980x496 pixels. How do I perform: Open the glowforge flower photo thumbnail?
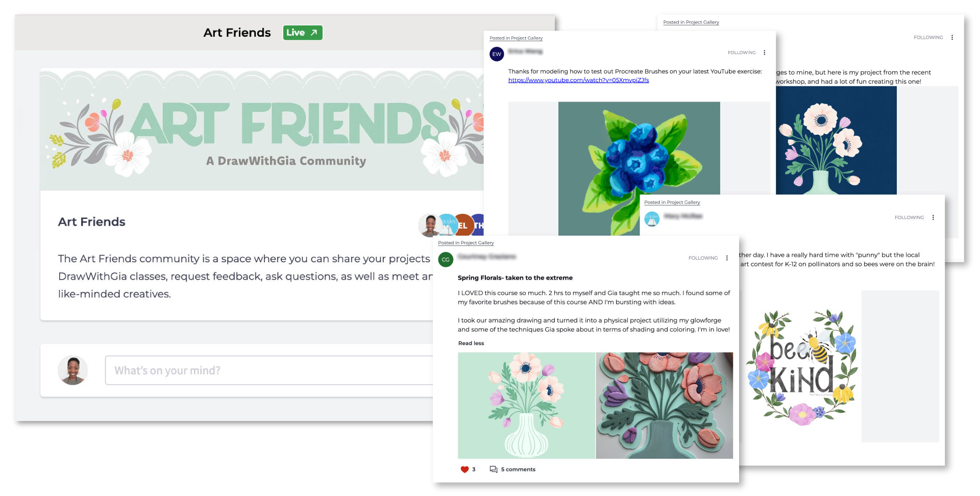[x=665, y=406]
